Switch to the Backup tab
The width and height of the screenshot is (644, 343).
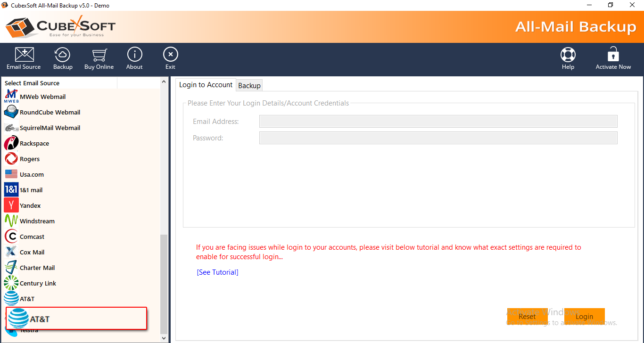pos(249,85)
